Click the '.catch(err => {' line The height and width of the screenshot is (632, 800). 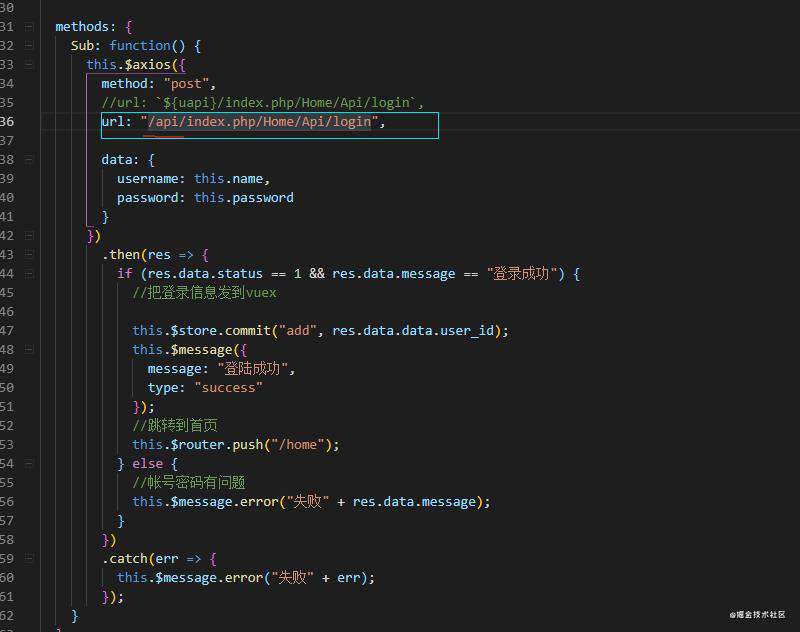[x=159, y=559]
